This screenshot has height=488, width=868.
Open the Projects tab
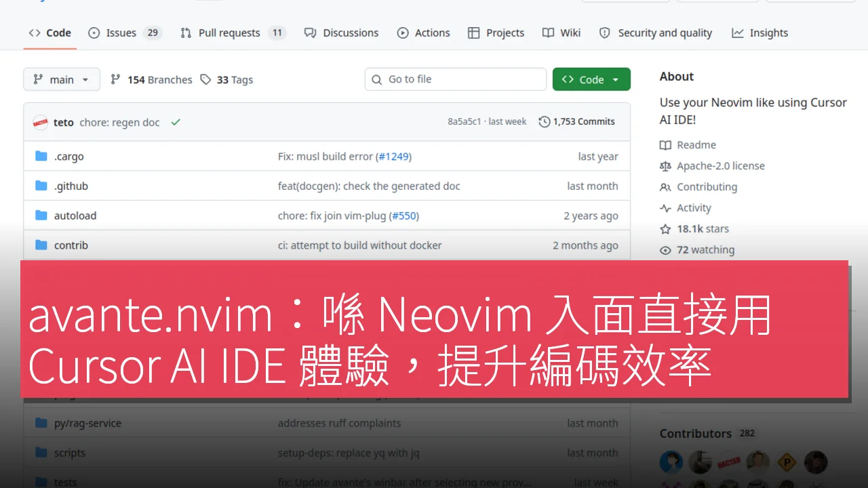tap(496, 33)
